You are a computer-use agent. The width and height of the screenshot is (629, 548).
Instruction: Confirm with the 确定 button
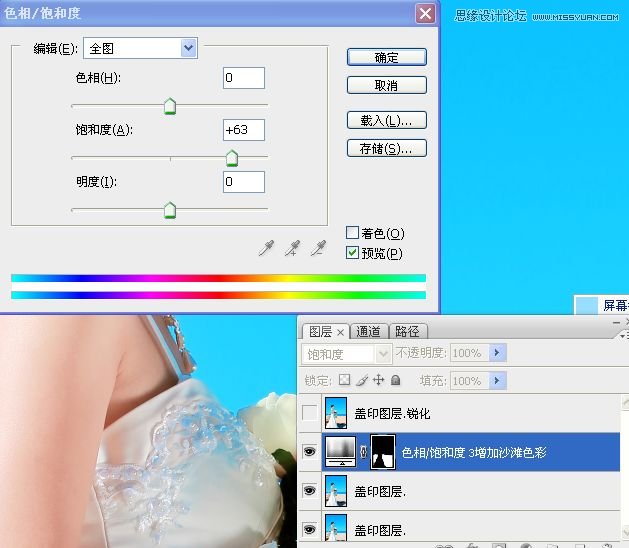click(386, 57)
